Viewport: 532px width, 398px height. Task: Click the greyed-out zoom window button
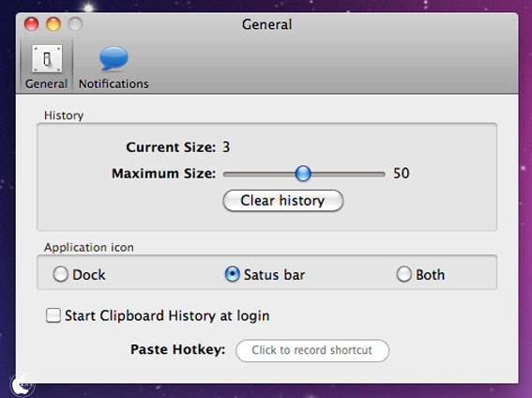point(75,24)
